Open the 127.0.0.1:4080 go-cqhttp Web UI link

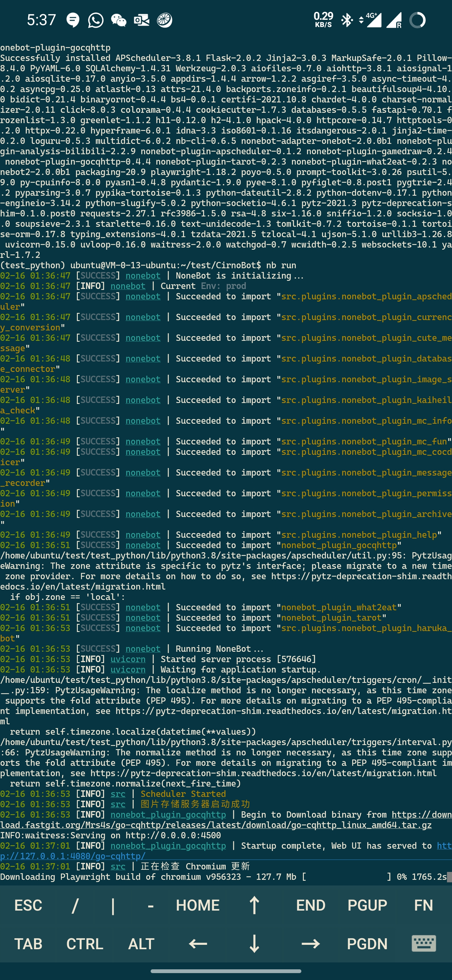tap(226, 851)
